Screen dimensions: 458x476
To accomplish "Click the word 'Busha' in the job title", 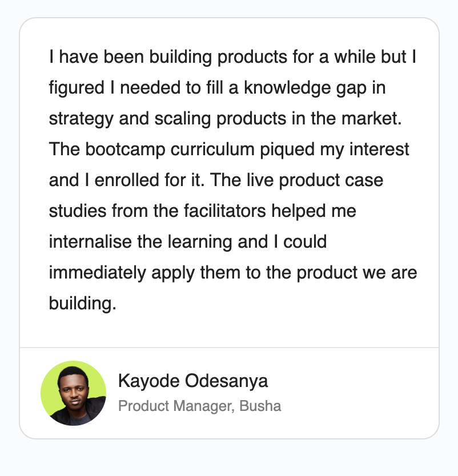I will (x=260, y=406).
